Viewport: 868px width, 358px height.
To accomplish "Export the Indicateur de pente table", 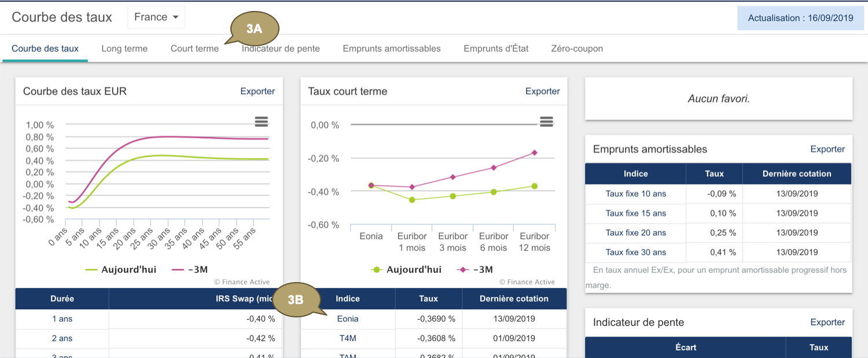I will pos(827,322).
